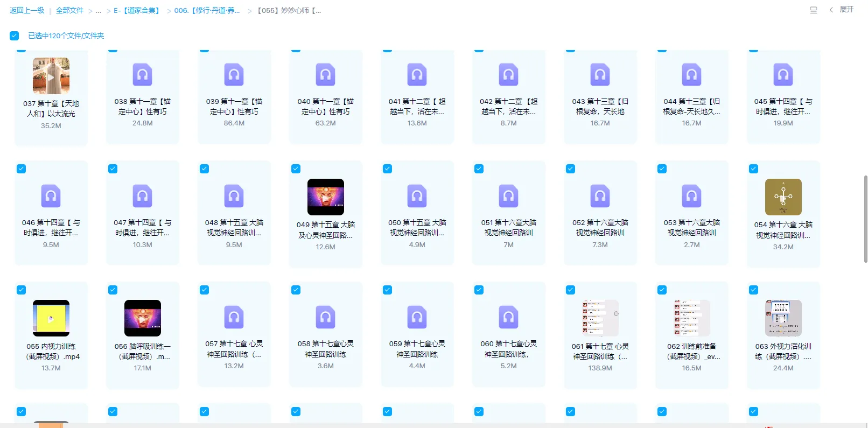Open audio icon of 058 第十七章 3.6M

(325, 317)
